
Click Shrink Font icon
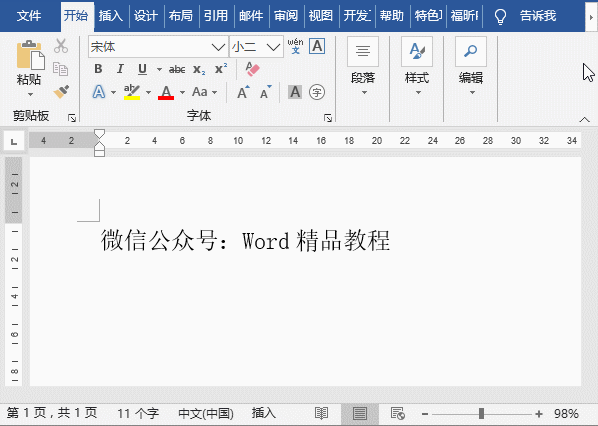[265, 92]
